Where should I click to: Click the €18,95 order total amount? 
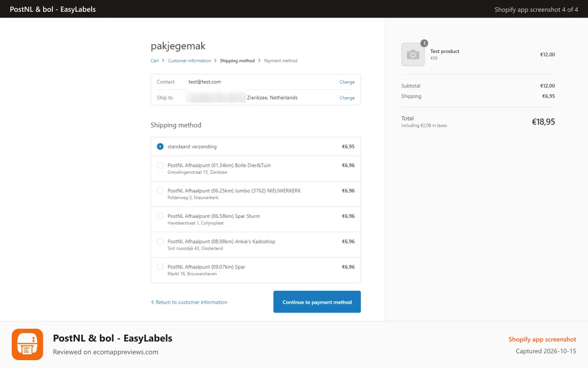point(543,122)
